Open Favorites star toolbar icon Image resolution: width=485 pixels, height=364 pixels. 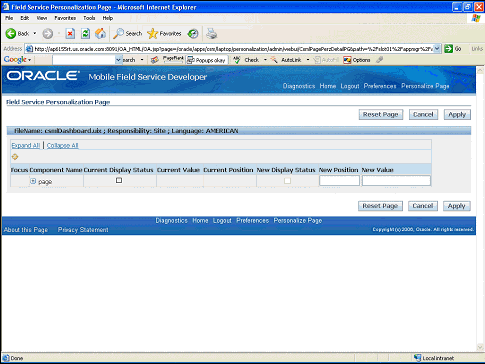(153, 33)
